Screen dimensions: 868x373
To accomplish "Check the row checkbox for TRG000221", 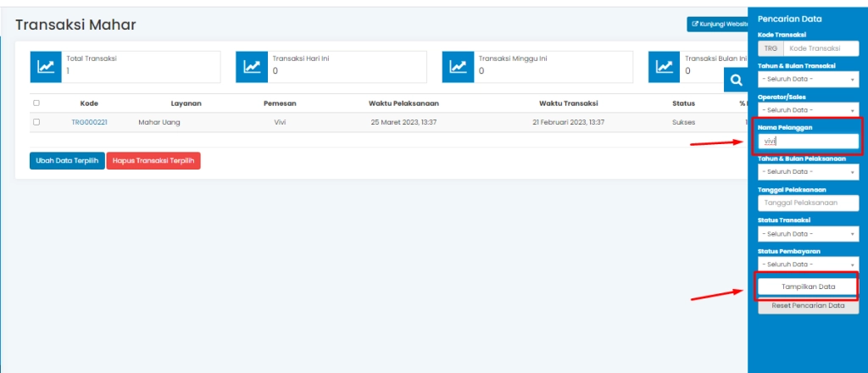I will pyautogui.click(x=36, y=122).
